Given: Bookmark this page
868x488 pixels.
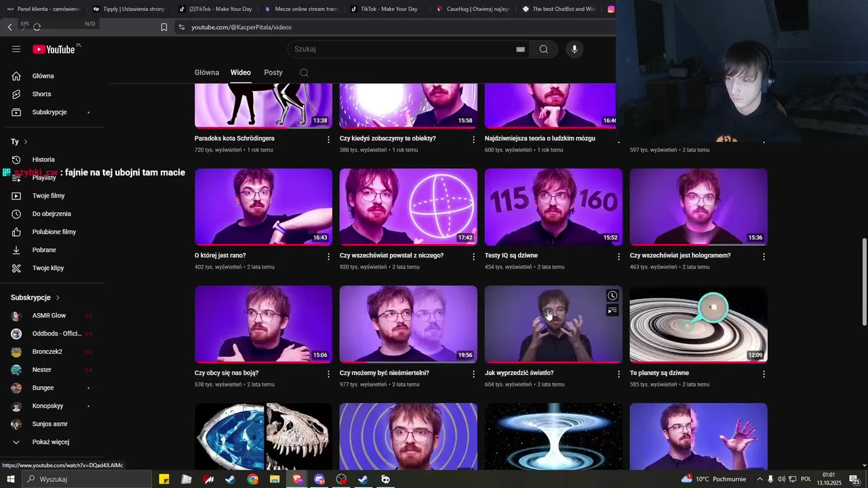Looking at the screenshot, I should click(164, 27).
